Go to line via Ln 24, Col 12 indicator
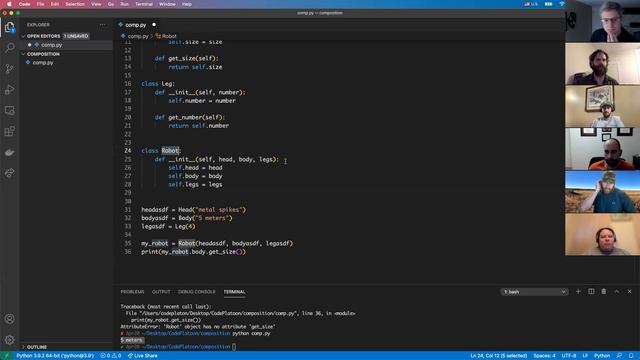 click(498, 356)
